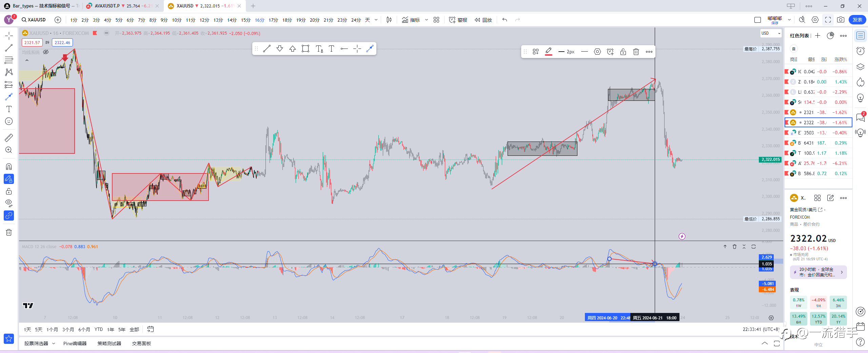The image size is (868, 353).
Task: Open the pattern drawing tools in left sidebar
Action: (9, 72)
